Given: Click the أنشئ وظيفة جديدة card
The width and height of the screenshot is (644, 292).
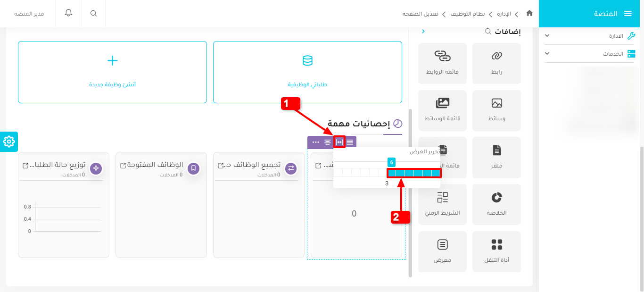Looking at the screenshot, I should coord(112,72).
